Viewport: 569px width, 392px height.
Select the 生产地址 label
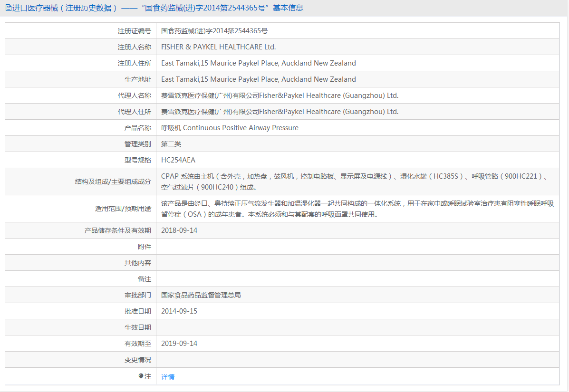tap(137, 79)
